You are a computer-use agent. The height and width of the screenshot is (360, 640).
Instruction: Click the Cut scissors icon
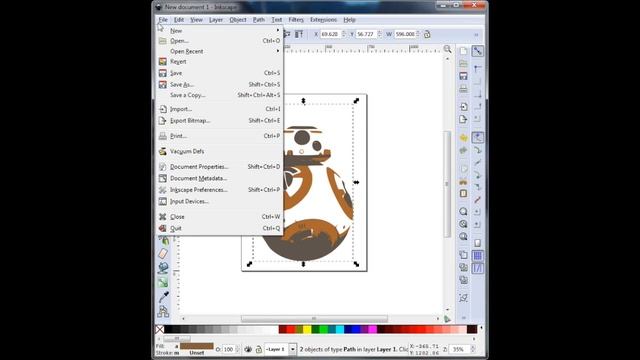[463, 181]
